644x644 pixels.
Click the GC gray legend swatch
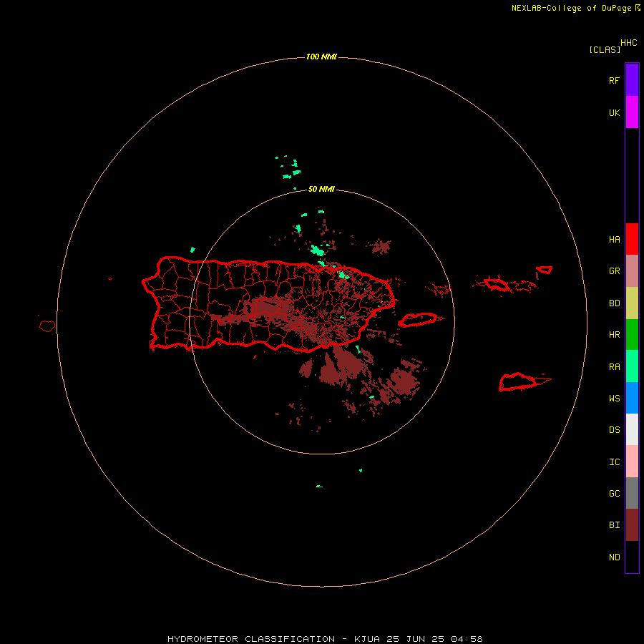click(632, 493)
